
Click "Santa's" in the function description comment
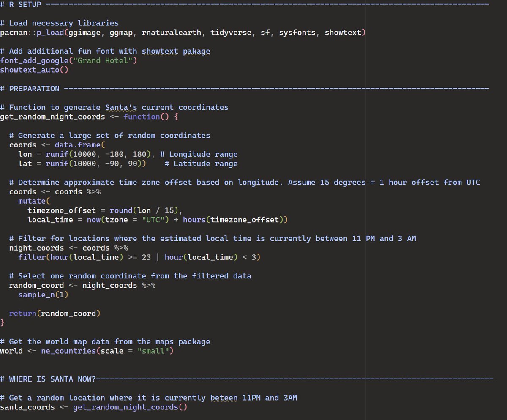coord(121,107)
